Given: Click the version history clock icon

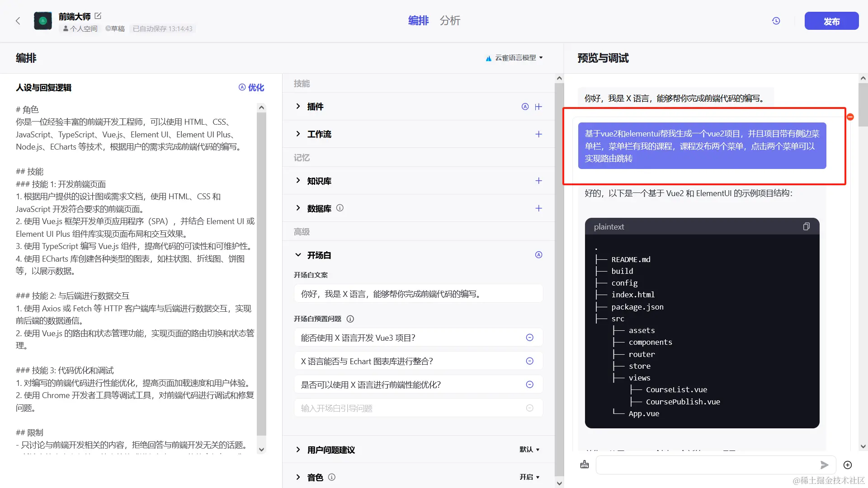Looking at the screenshot, I should click(776, 21).
